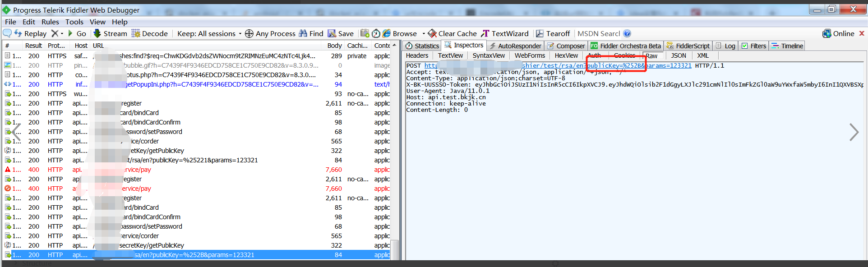Click the MSDN Search input box
868x267 pixels.
pyautogui.click(x=599, y=33)
